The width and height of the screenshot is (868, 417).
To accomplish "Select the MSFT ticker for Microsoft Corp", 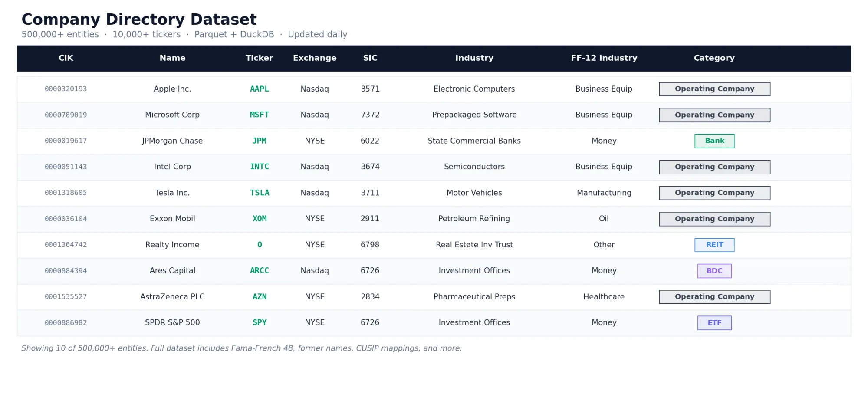I will (259, 115).
